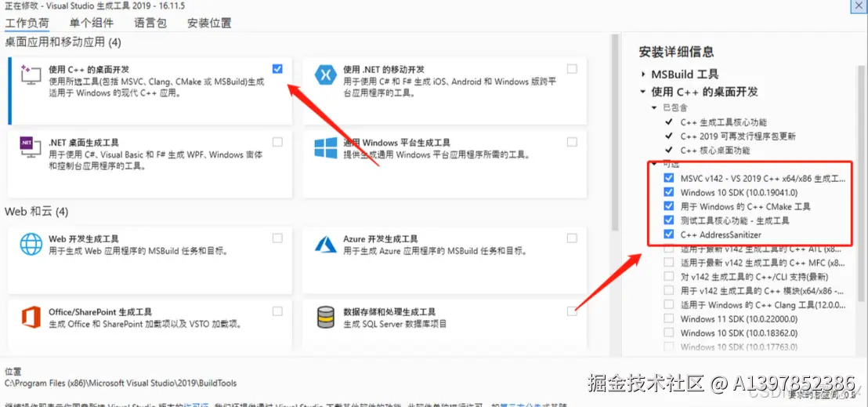Click the Web 和云 (4) section heading
Viewport: 868px width, 407px height.
pos(37,211)
